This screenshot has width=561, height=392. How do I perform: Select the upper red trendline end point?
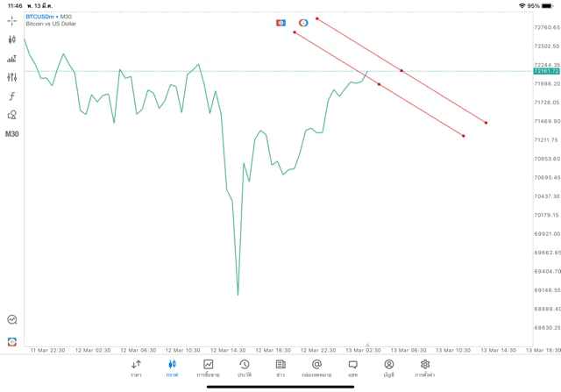tap(486, 123)
